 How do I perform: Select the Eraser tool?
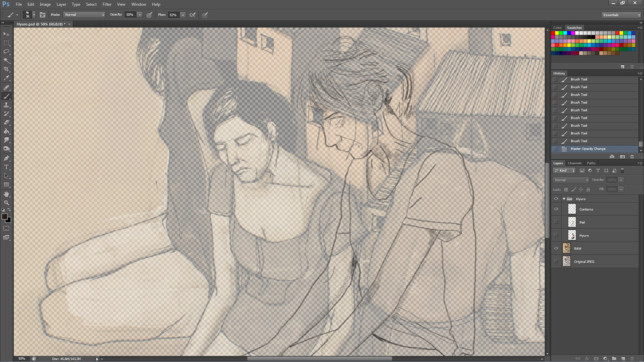6,123
